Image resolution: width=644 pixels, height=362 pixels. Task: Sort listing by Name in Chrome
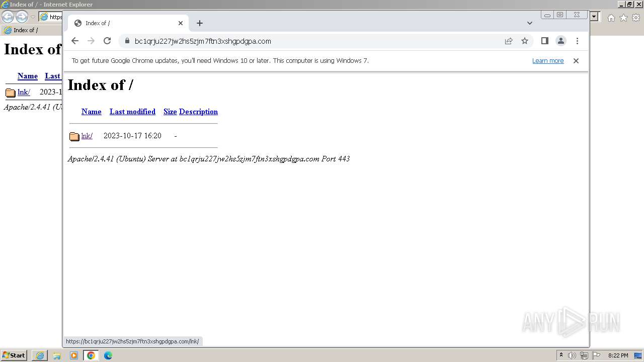[x=92, y=112]
